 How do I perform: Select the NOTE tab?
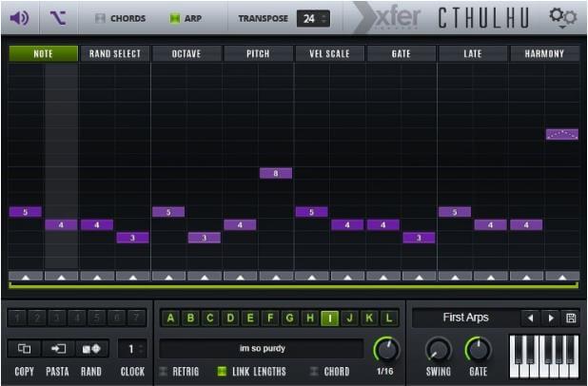[x=43, y=53]
